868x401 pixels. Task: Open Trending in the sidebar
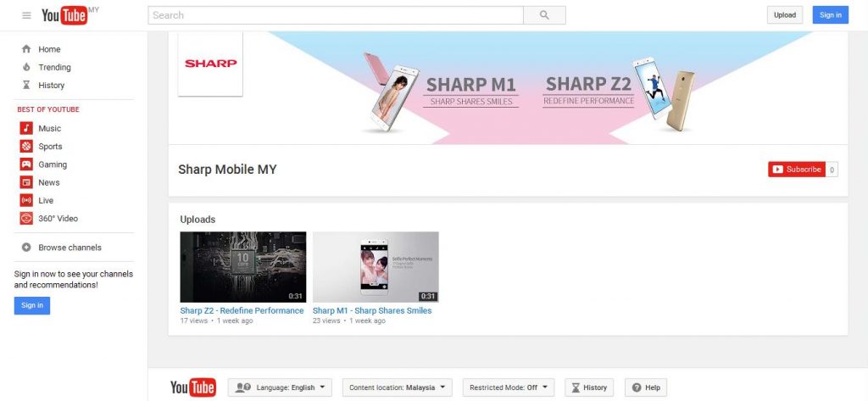54,67
